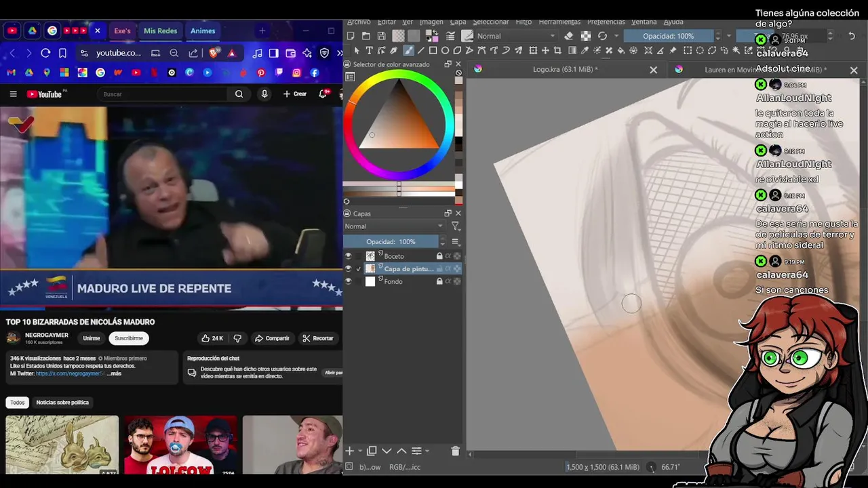
Task: Click the Capas Opacidad 100% slider
Action: [x=391, y=242]
